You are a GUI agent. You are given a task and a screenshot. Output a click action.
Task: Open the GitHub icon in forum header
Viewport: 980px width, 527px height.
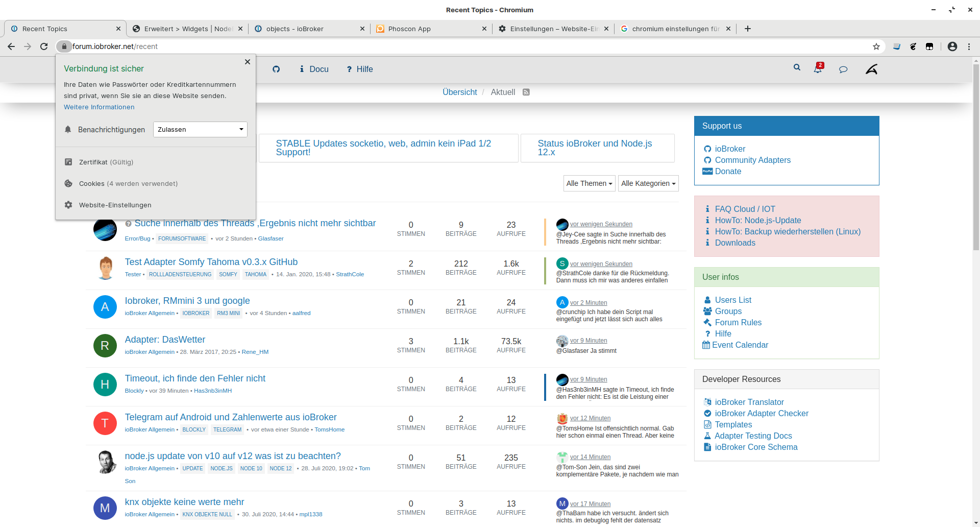[276, 69]
